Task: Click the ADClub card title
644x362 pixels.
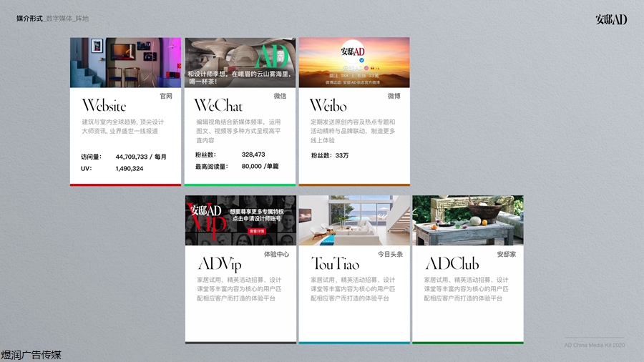Action: pos(452,263)
